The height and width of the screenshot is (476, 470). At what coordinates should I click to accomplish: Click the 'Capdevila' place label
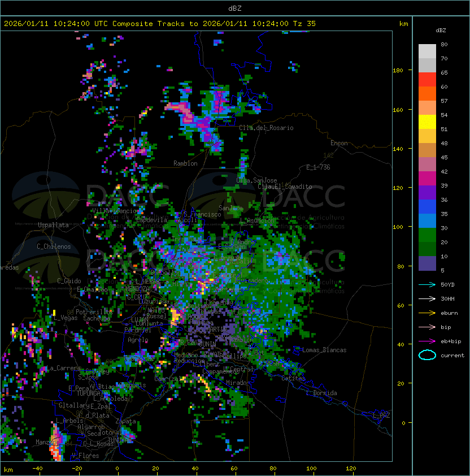coord(152,220)
